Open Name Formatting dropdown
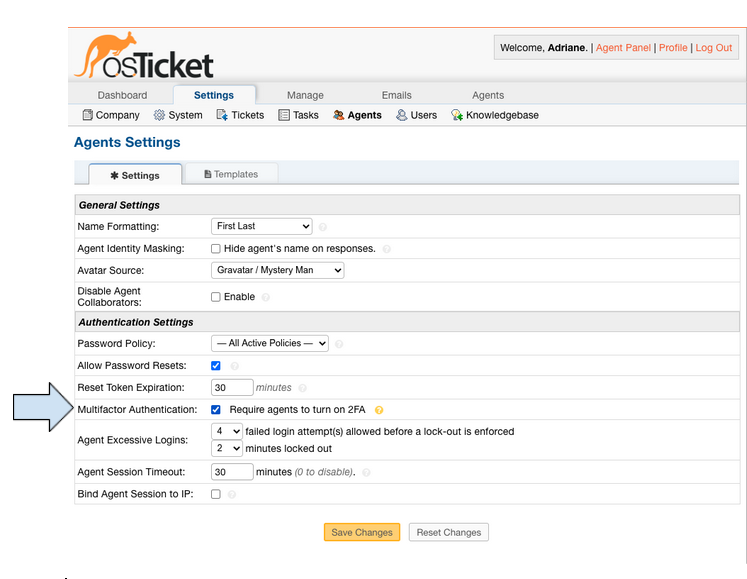Screen dimensions: 747x579 [262, 227]
